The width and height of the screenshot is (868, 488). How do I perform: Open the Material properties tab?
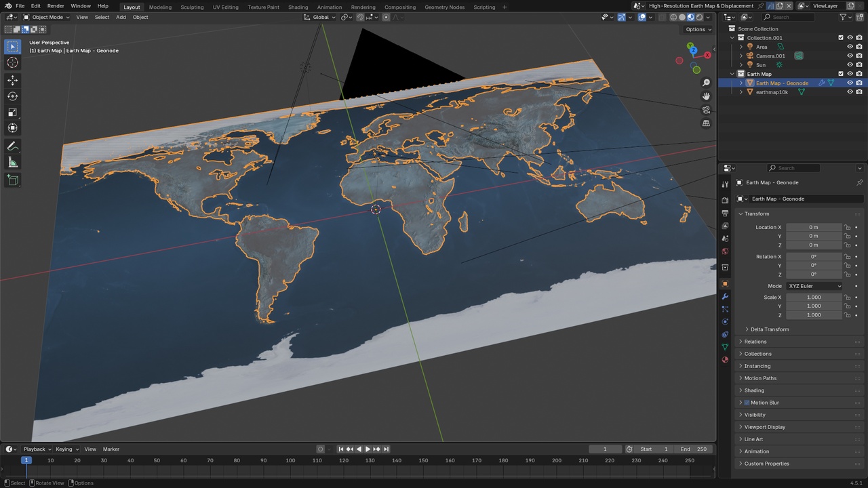725,359
